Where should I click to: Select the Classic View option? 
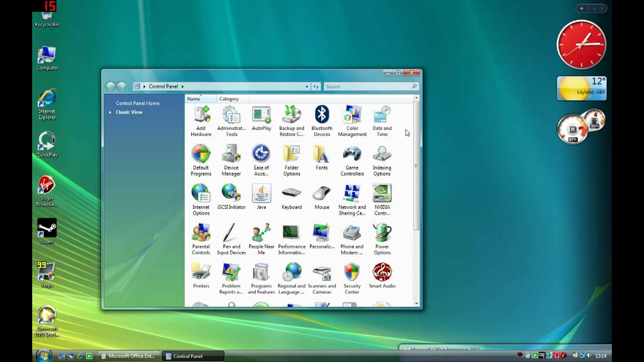(129, 112)
